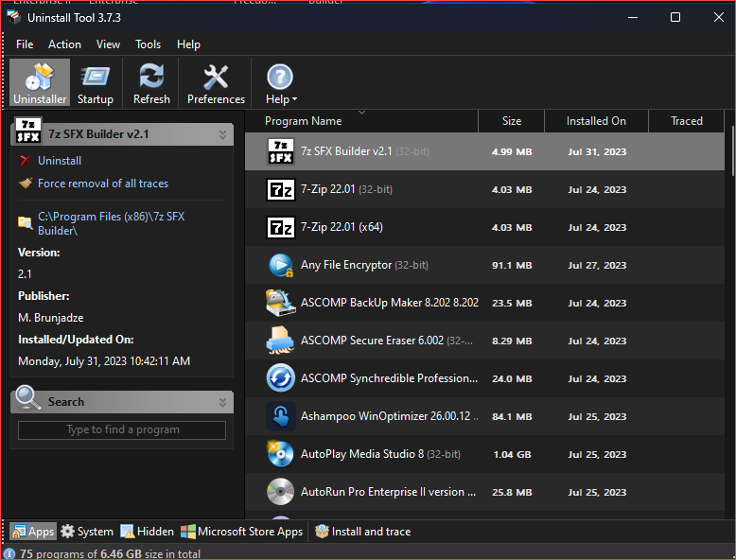Sort by the Installed On column
736x560 pixels.
point(596,121)
